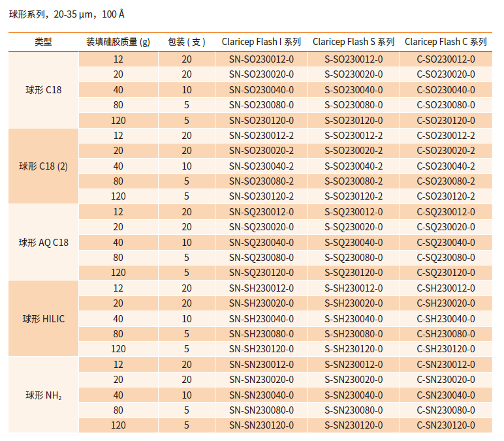Click the title 球形系列, 20-35 μm, 100 Å
504x441 pixels.
(x=67, y=14)
